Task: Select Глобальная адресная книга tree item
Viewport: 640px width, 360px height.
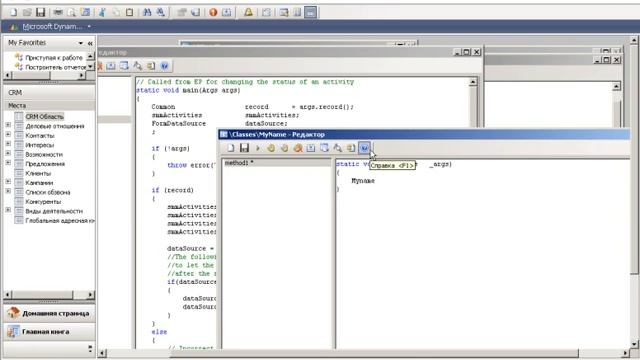Action: (x=60, y=220)
